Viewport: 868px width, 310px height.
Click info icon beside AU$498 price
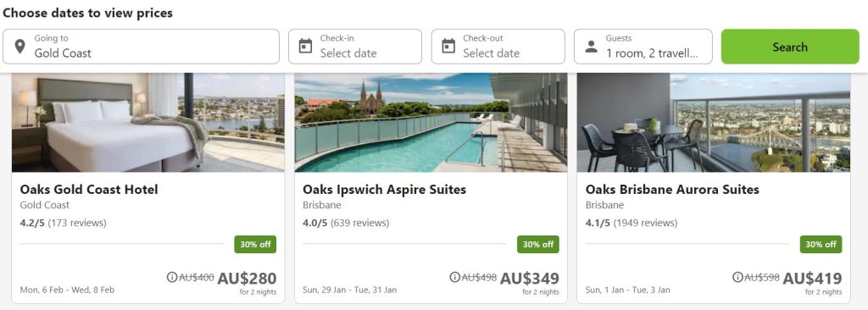[455, 277]
